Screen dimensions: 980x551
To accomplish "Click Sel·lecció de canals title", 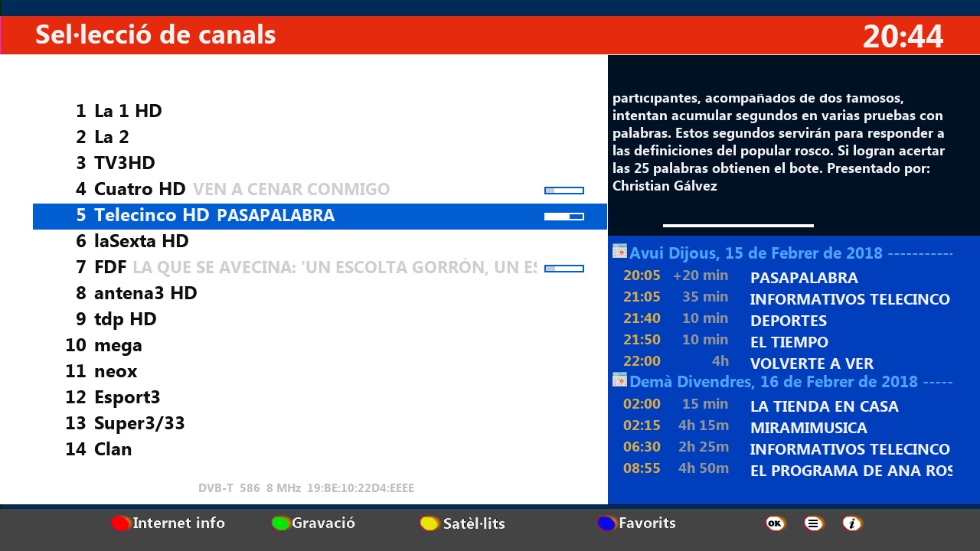I will 155,34.
